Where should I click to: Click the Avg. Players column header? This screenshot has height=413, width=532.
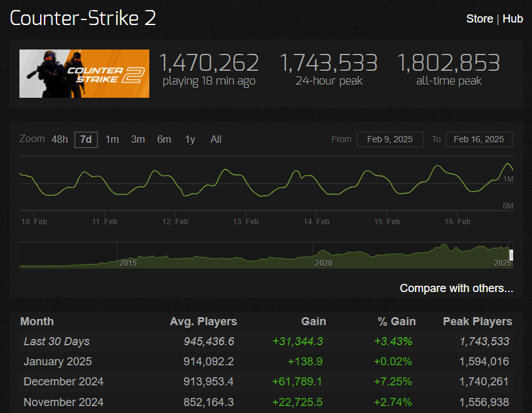(x=203, y=322)
